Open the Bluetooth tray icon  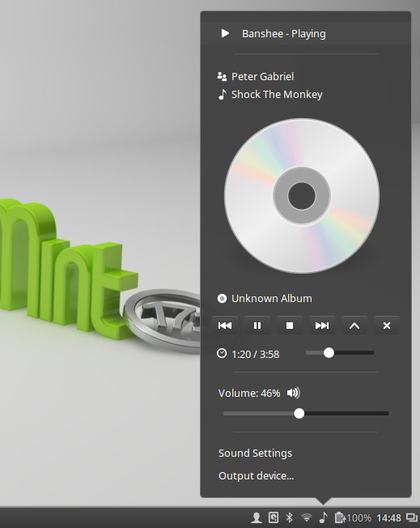coord(289,517)
